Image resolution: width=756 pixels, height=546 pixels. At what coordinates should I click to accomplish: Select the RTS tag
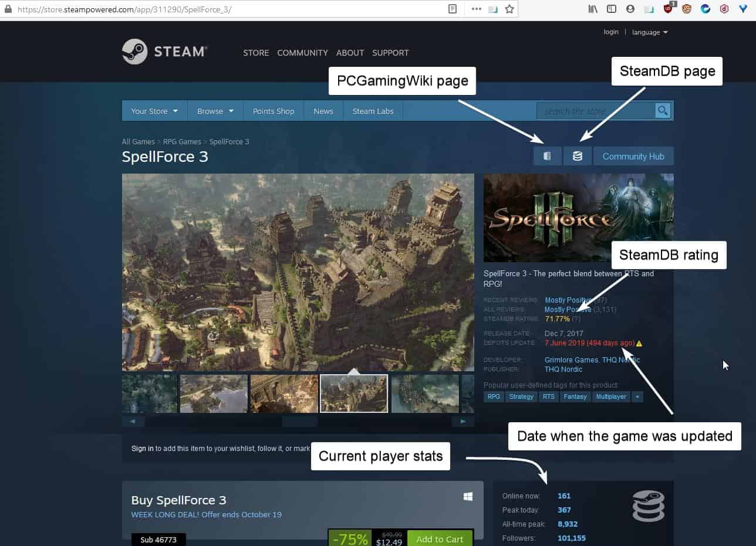(x=548, y=396)
